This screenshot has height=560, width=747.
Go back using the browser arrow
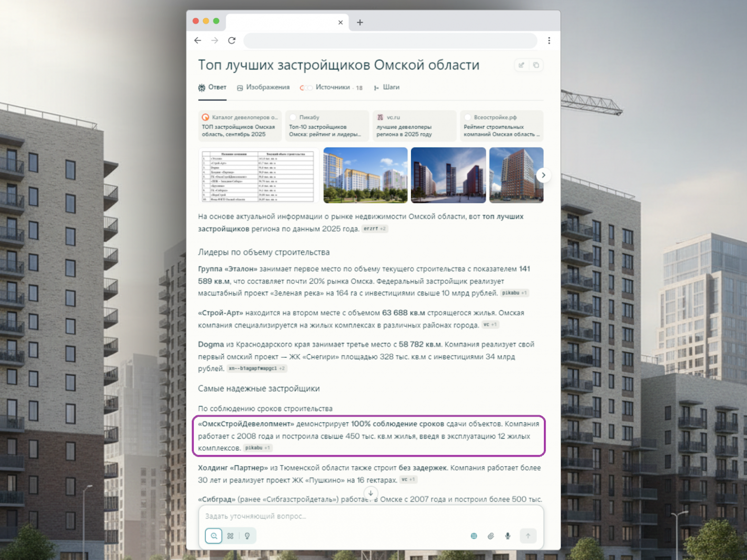coord(198,41)
